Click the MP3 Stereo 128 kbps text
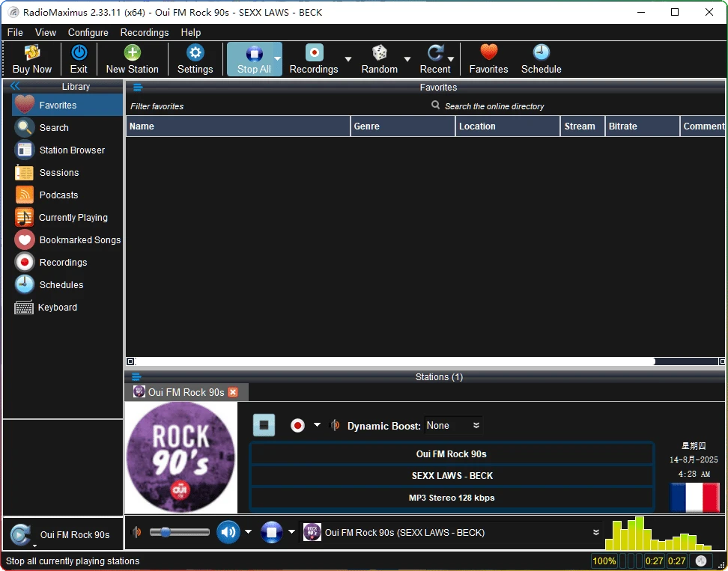This screenshot has height=571, width=728. (x=452, y=498)
